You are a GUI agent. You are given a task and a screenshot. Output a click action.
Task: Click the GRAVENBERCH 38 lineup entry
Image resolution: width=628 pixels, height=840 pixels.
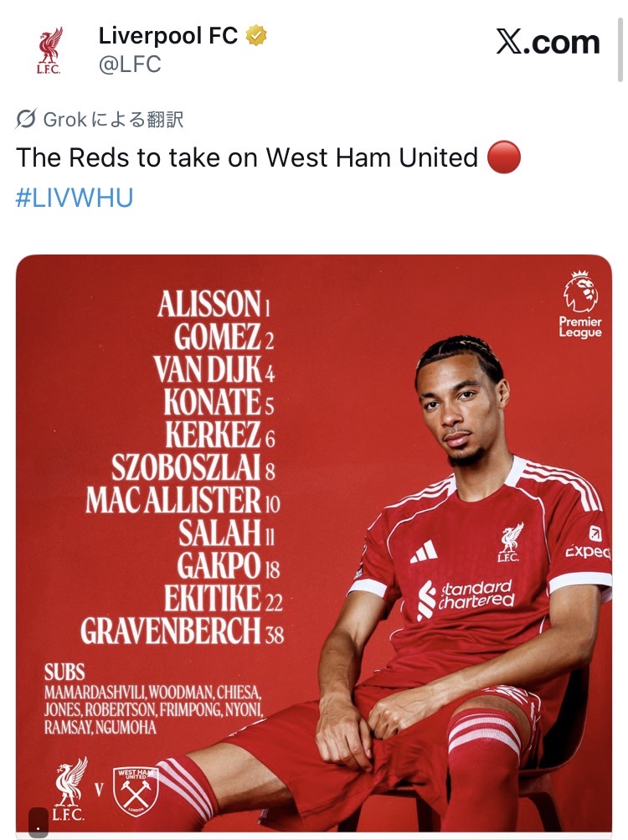click(183, 632)
